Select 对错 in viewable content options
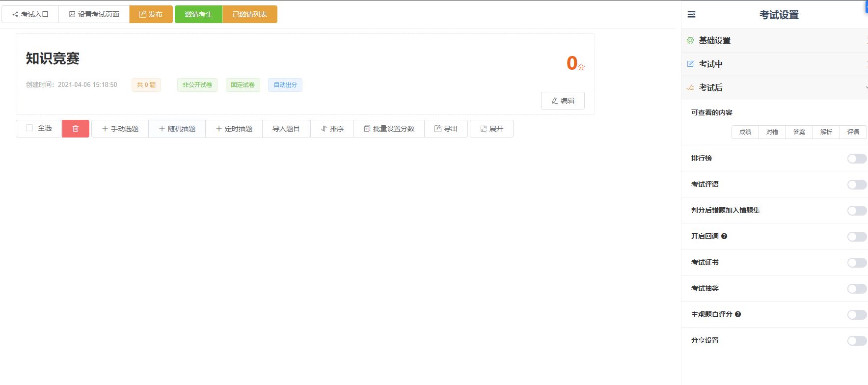Viewport: 868px width, 385px height. 772,132
